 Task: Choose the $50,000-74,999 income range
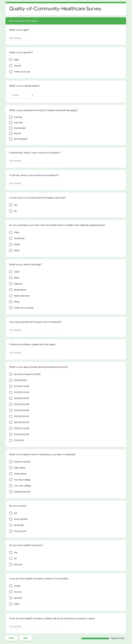coord(11,428)
